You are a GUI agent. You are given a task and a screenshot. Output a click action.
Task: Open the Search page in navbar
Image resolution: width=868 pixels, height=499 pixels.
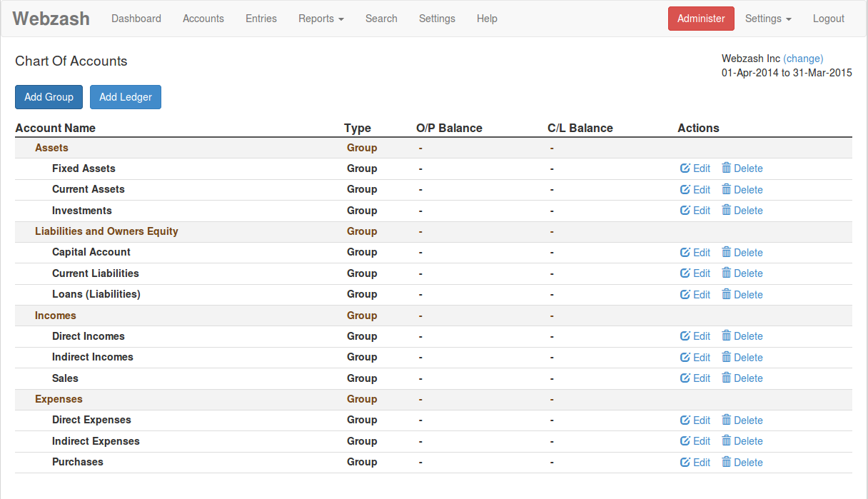pos(381,19)
